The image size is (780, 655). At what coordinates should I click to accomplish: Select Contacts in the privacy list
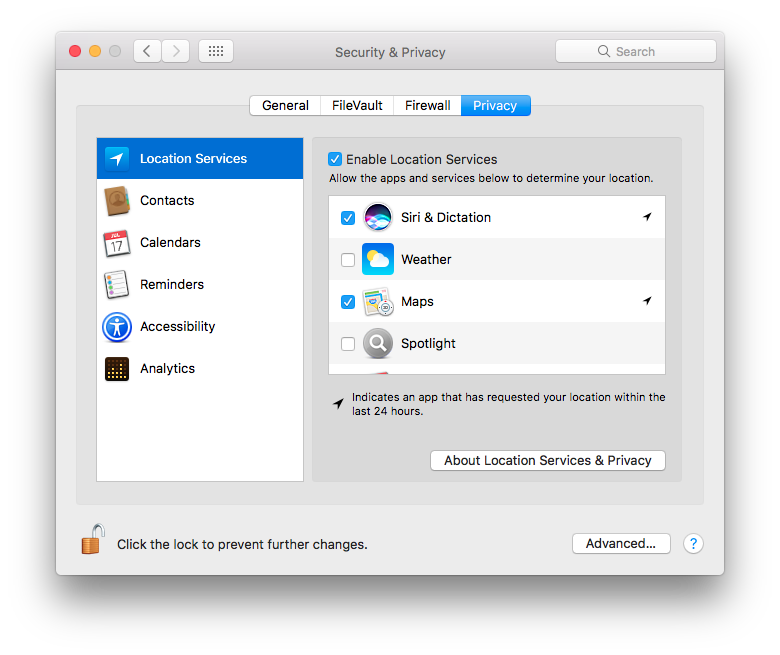(x=200, y=200)
